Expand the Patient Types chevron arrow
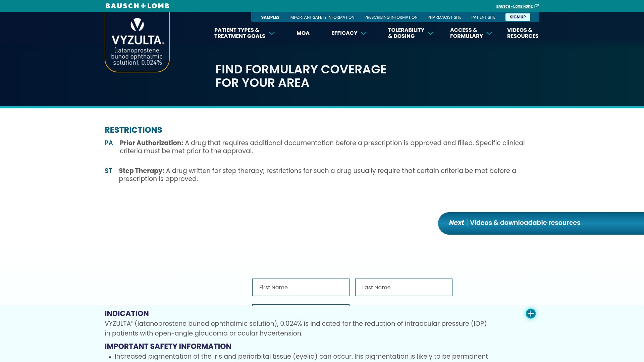The width and height of the screenshot is (644, 362). coord(272,33)
